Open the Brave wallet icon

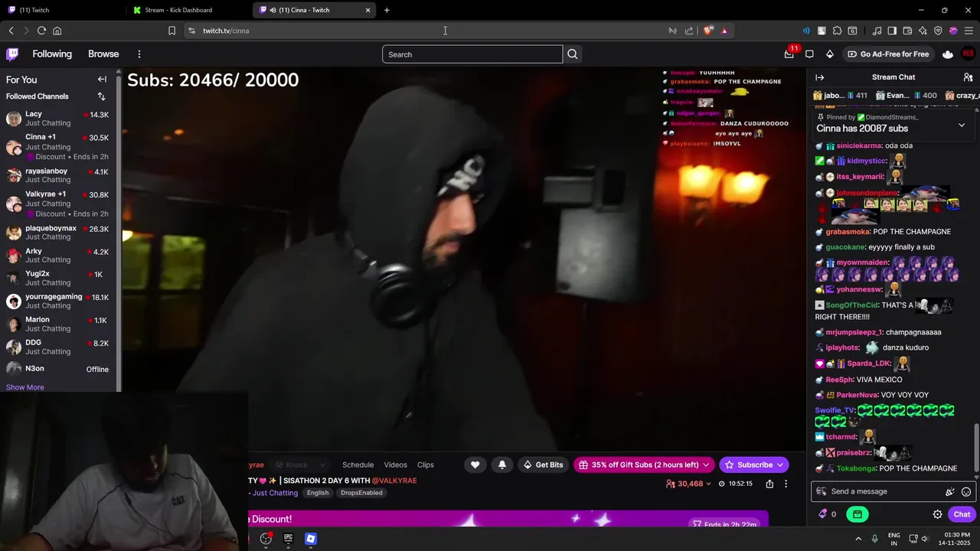907,31
